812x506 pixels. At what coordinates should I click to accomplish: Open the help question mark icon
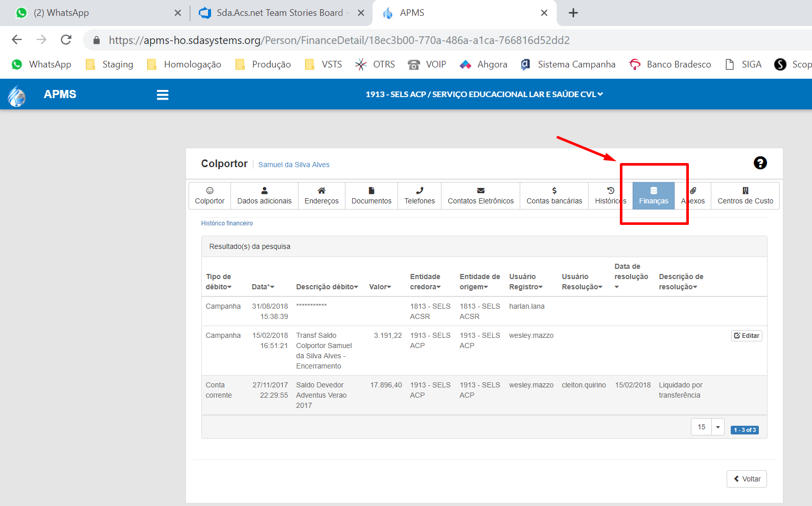(x=760, y=163)
